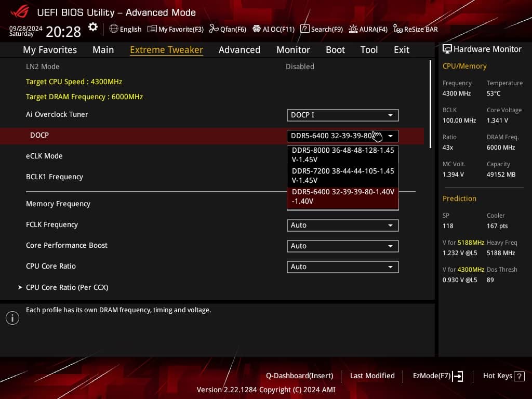Image resolution: width=532 pixels, height=399 pixels.
Task: Open the My Favorites tab
Action: (50, 50)
